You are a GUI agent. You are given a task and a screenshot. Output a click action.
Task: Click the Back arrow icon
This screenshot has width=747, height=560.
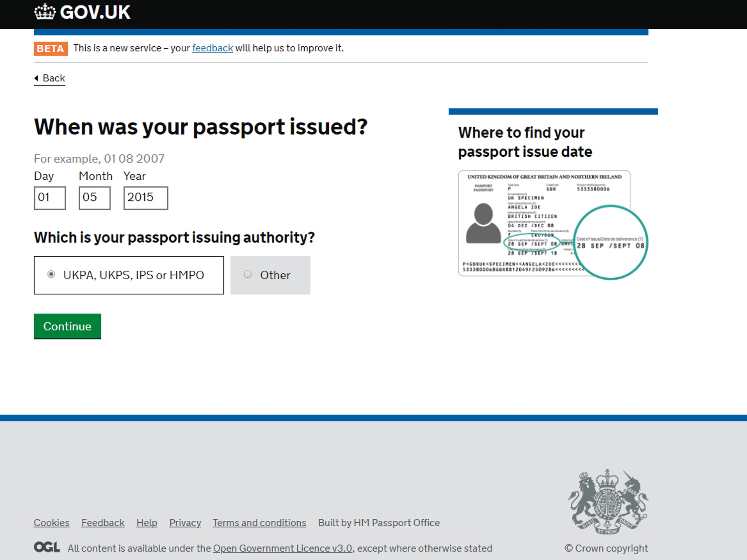37,78
